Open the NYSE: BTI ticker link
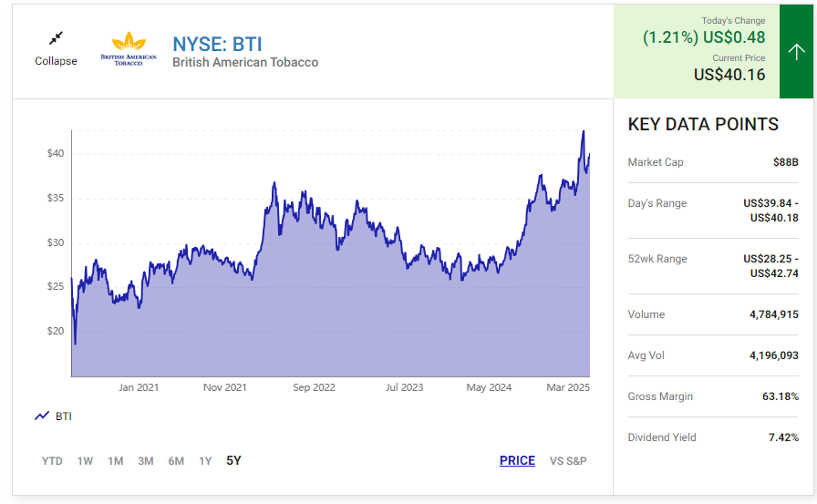 pos(217,45)
